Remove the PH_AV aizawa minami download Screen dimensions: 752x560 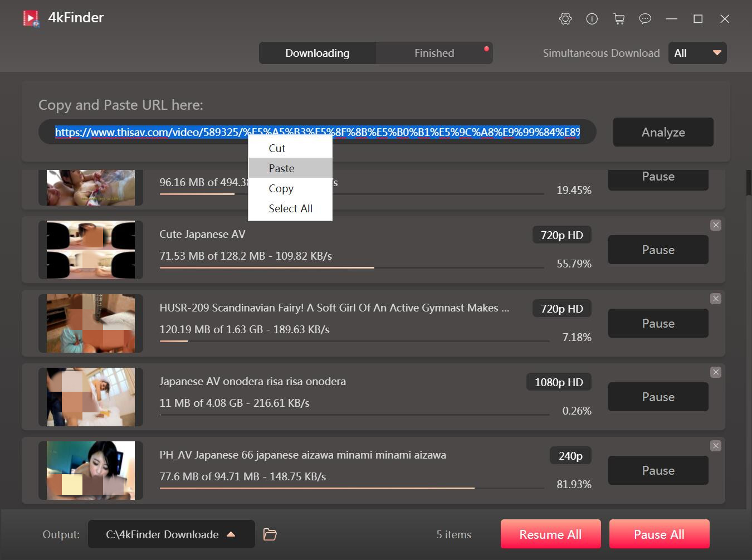pyautogui.click(x=715, y=446)
